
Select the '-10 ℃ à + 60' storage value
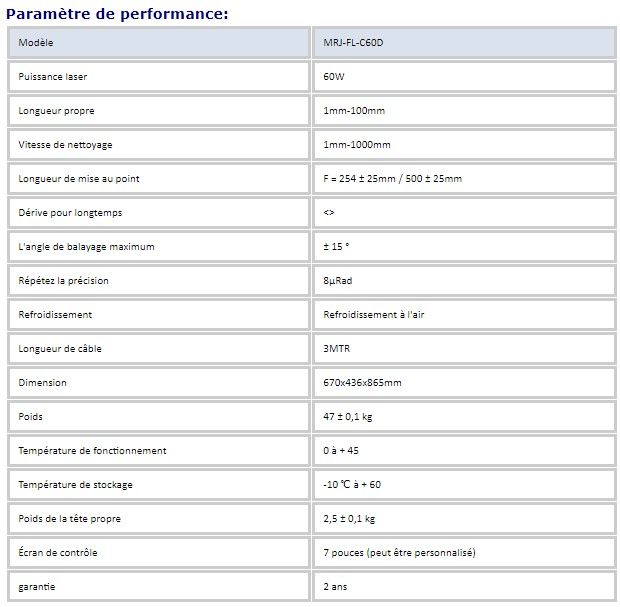coord(353,485)
